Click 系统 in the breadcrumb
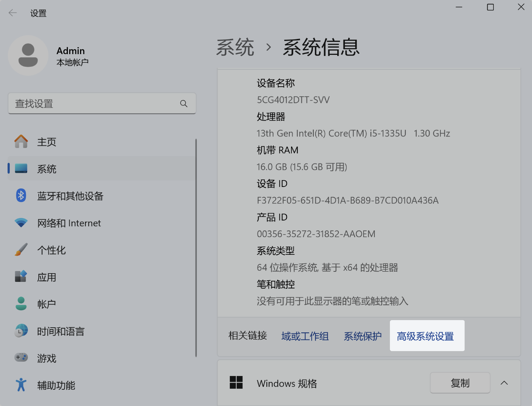Image resolution: width=532 pixels, height=406 pixels. [x=235, y=47]
